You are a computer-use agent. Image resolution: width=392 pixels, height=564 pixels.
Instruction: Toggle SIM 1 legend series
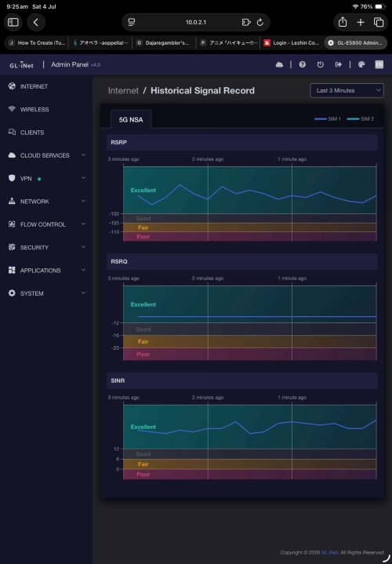(327, 119)
